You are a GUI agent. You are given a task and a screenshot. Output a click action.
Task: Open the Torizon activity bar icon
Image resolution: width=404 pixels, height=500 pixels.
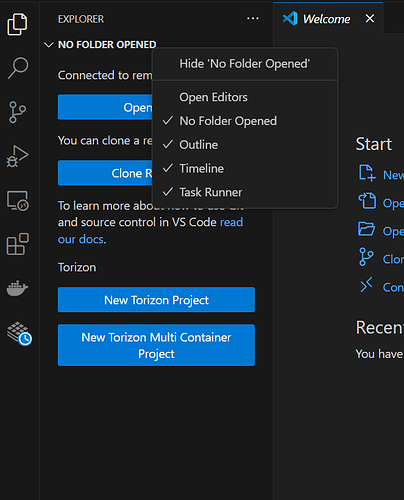point(19,333)
